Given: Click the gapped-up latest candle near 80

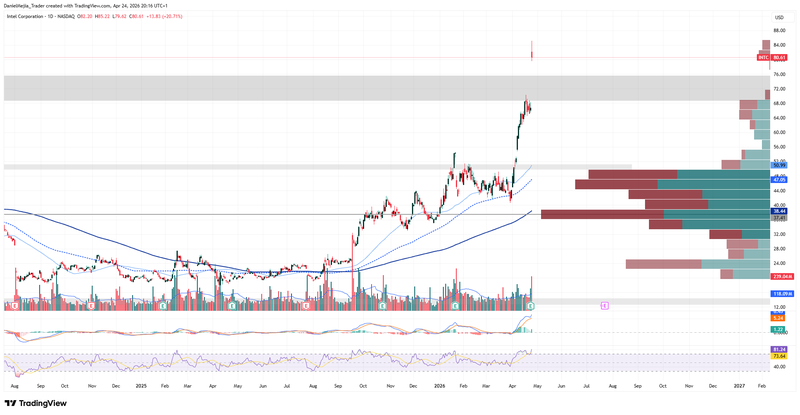Looking at the screenshot, I should (532, 53).
